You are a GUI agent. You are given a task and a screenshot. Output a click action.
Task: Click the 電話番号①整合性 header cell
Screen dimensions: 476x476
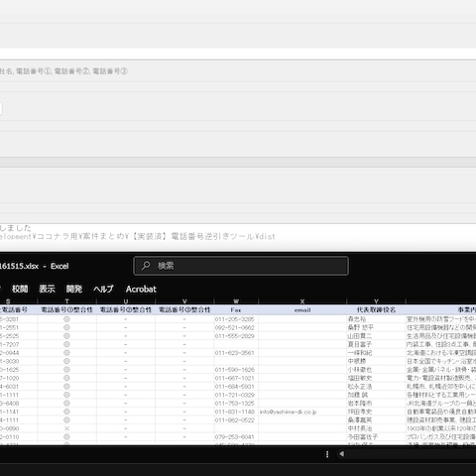coord(66,309)
